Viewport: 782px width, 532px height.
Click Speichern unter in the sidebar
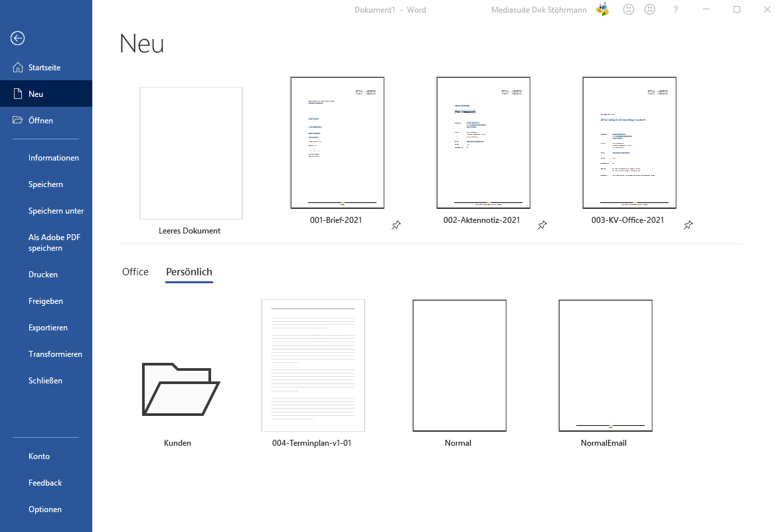(x=56, y=211)
